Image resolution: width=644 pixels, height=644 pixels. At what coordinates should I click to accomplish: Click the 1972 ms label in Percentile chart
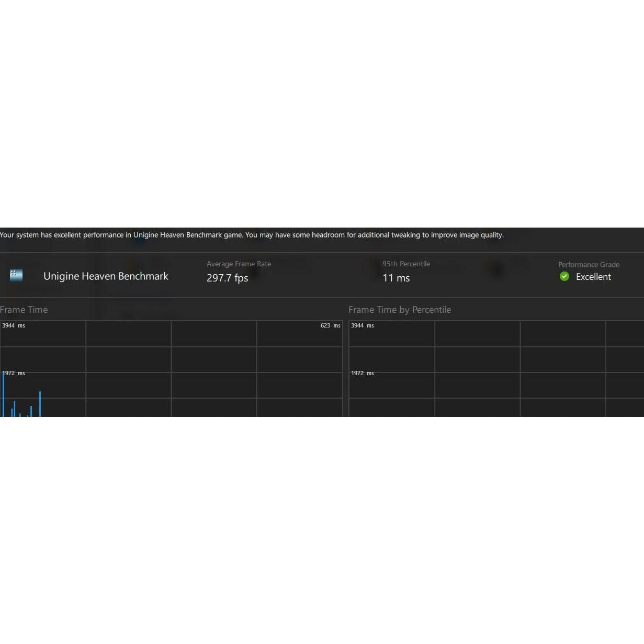363,373
